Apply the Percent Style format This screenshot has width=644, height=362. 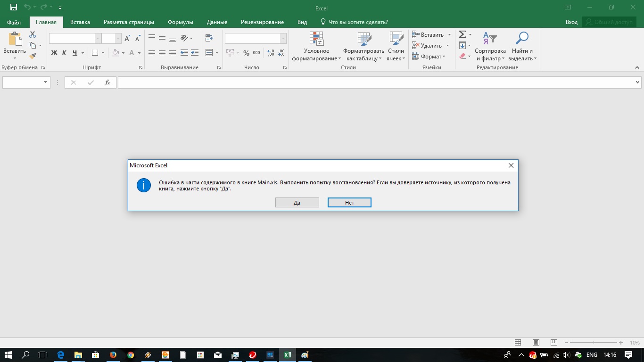click(246, 53)
